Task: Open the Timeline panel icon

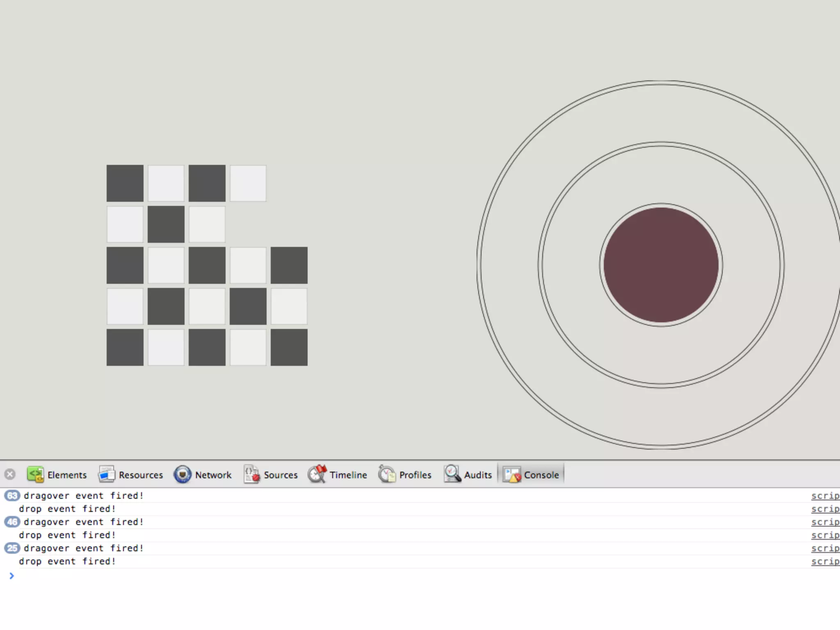Action: [317, 475]
